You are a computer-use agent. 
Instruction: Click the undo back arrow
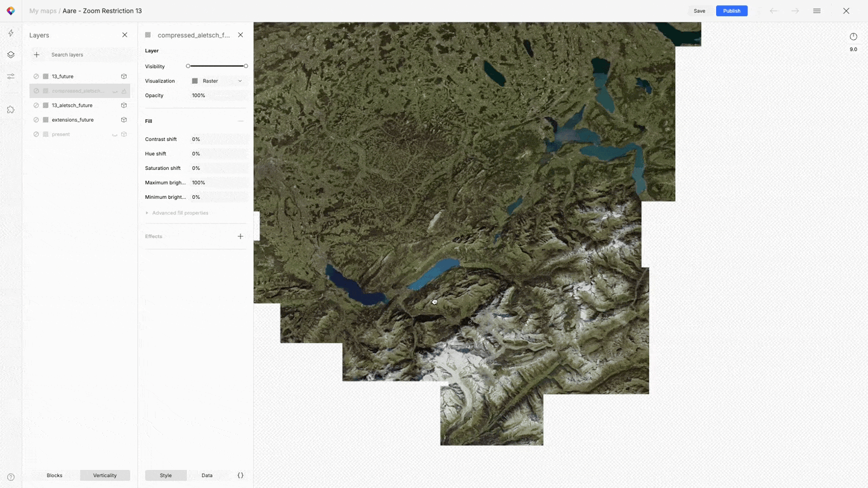(x=774, y=11)
